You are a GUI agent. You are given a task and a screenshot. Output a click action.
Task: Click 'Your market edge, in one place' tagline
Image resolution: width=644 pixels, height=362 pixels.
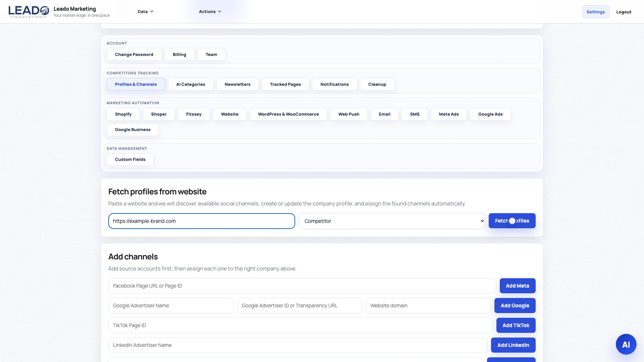tap(82, 15)
